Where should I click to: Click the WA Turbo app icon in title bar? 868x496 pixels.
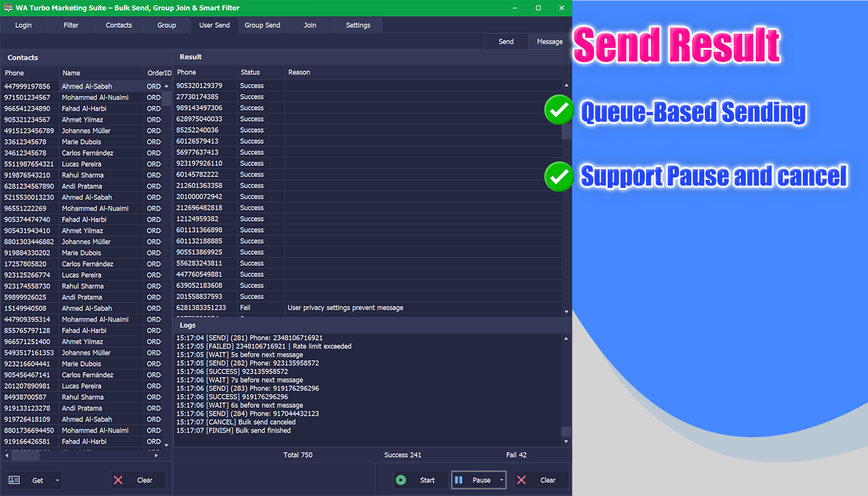pos(9,8)
